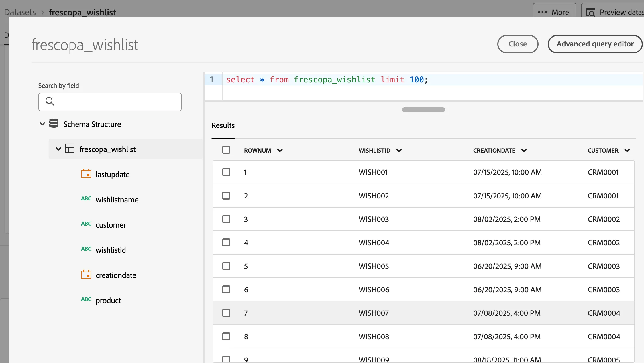Check the row checkbox for WISH002
Viewport: 644px width, 363px height.
coord(226,196)
